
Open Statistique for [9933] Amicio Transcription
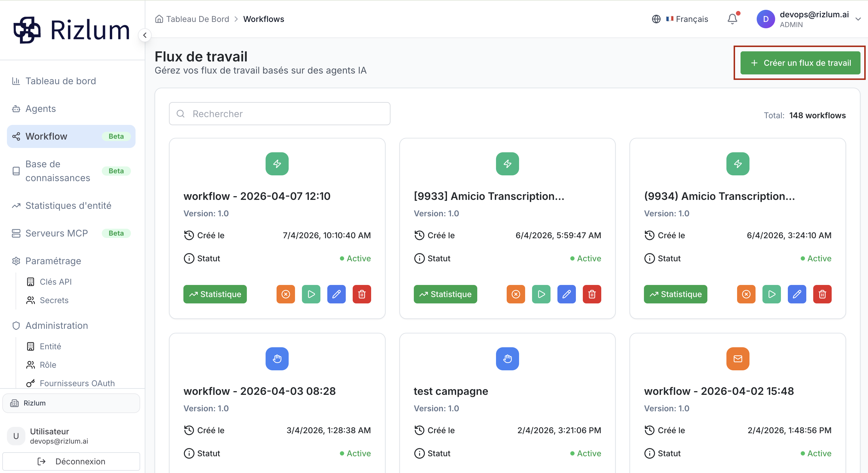click(x=446, y=294)
